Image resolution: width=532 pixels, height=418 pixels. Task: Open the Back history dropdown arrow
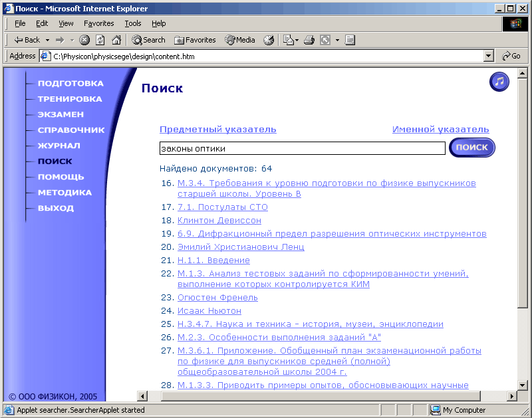[47, 40]
